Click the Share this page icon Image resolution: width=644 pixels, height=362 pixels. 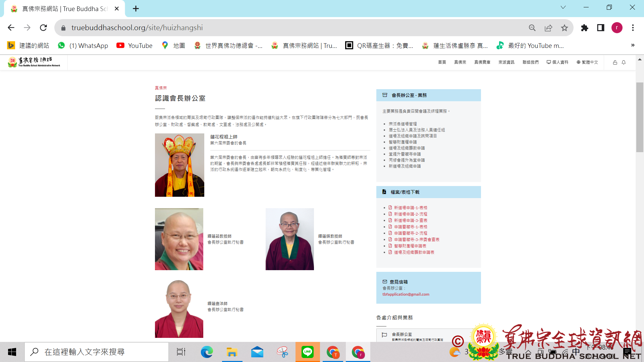[x=548, y=28]
